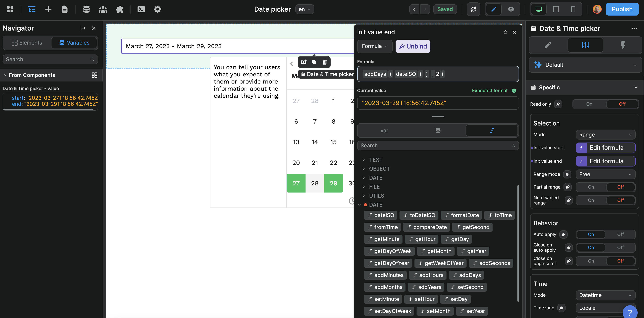Set Auto apply to Off
Screen dimensions: 644x318
coord(620,234)
